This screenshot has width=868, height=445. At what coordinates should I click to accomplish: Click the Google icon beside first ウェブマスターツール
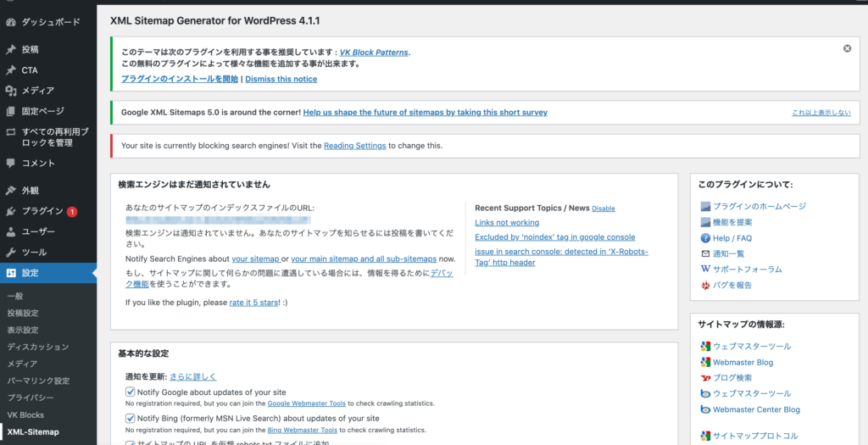(705, 347)
